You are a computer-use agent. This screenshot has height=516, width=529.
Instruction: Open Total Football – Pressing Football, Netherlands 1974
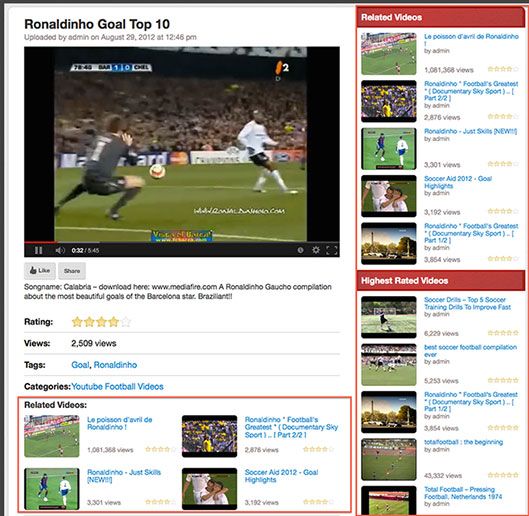click(x=463, y=493)
